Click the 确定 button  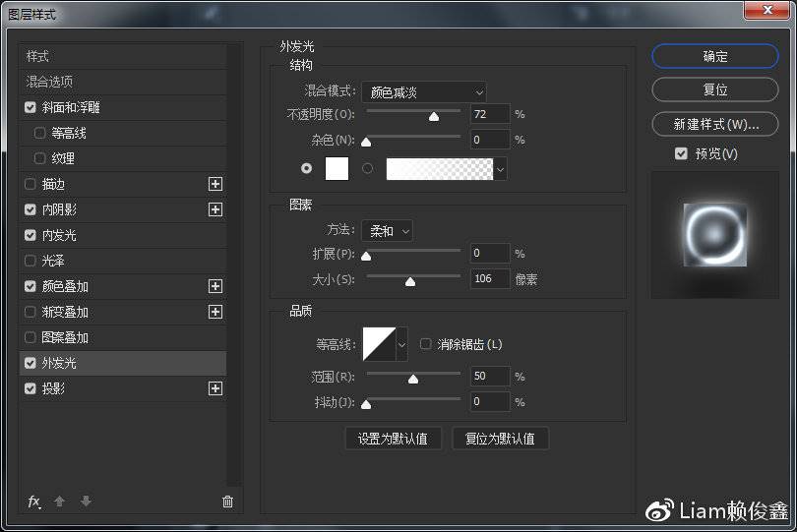715,56
